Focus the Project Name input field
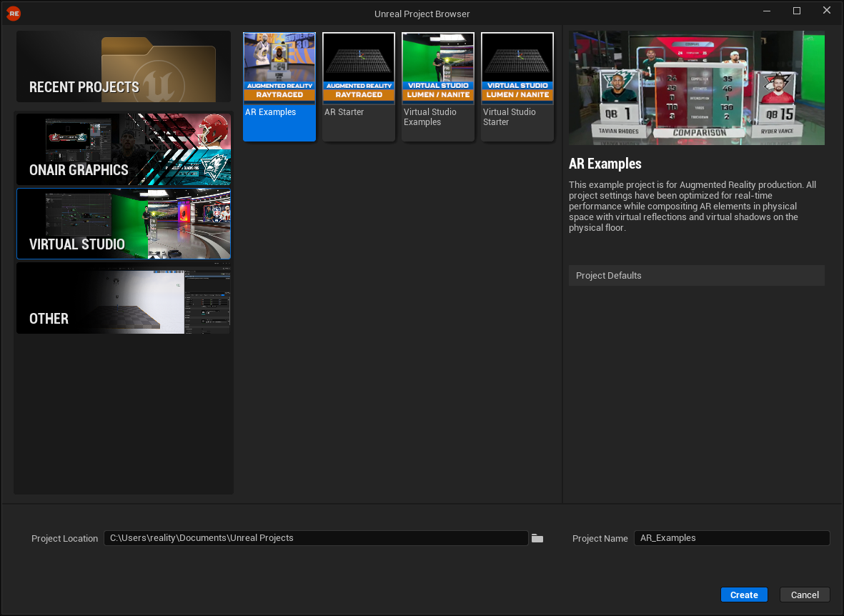The width and height of the screenshot is (844, 616). point(731,538)
